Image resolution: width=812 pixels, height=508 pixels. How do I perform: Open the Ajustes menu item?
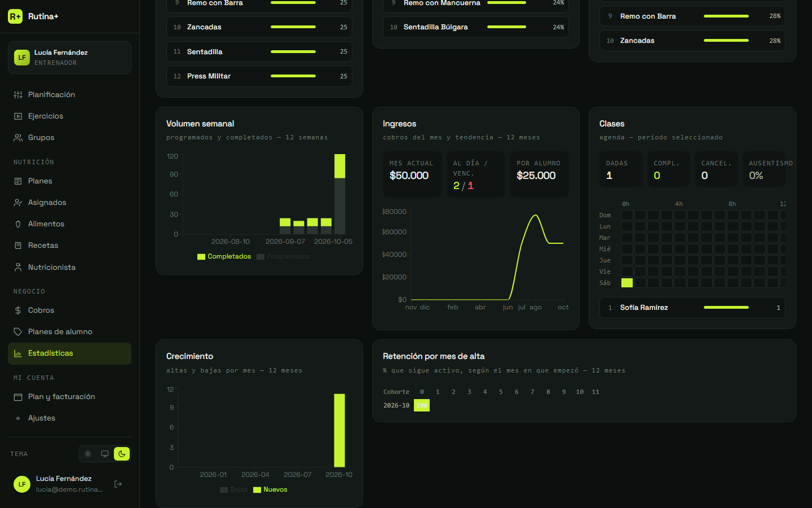tap(69, 418)
